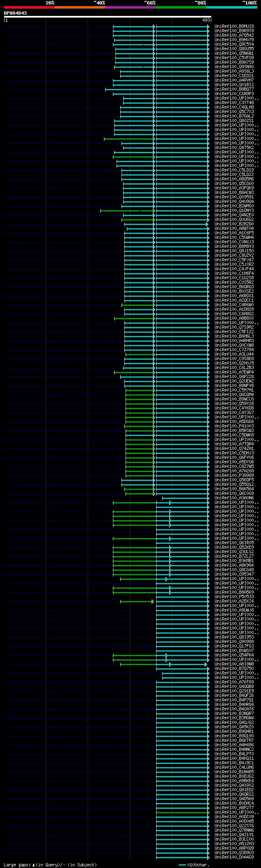The image size is (261, 868).
Task: Click hit label UniRef100_A4RHM3
Action: (x=234, y=341)
